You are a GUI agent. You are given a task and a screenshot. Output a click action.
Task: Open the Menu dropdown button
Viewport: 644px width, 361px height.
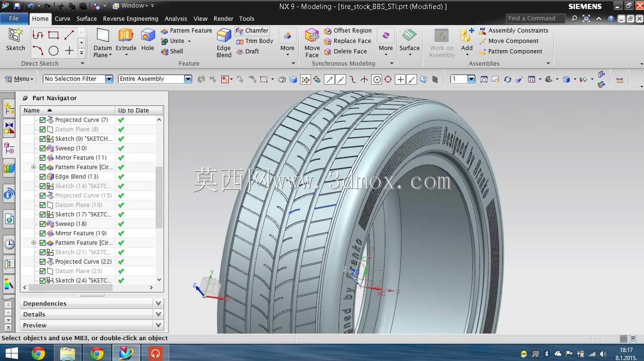coord(19,79)
